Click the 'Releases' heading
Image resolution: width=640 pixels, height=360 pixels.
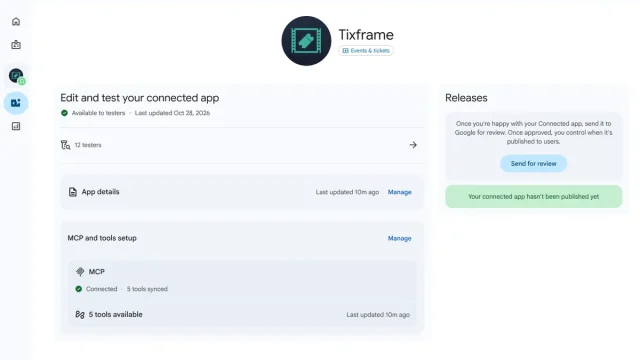click(466, 98)
